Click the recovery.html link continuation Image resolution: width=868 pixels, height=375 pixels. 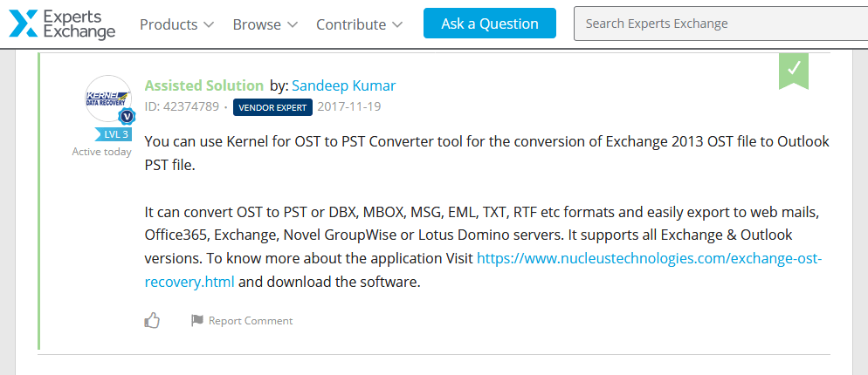point(189,282)
